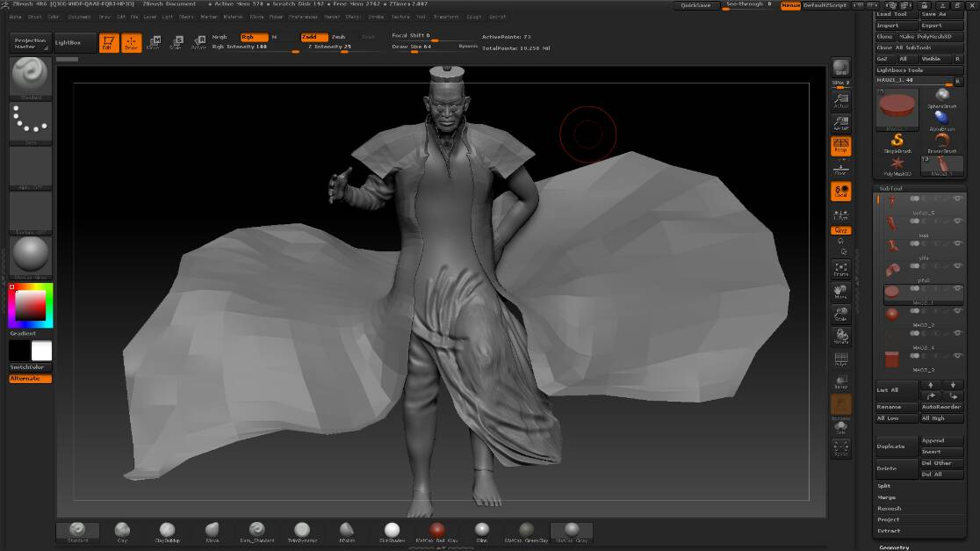Toggle the Zadd sculpt mode
Image resolution: width=980 pixels, height=551 pixels.
coord(313,37)
